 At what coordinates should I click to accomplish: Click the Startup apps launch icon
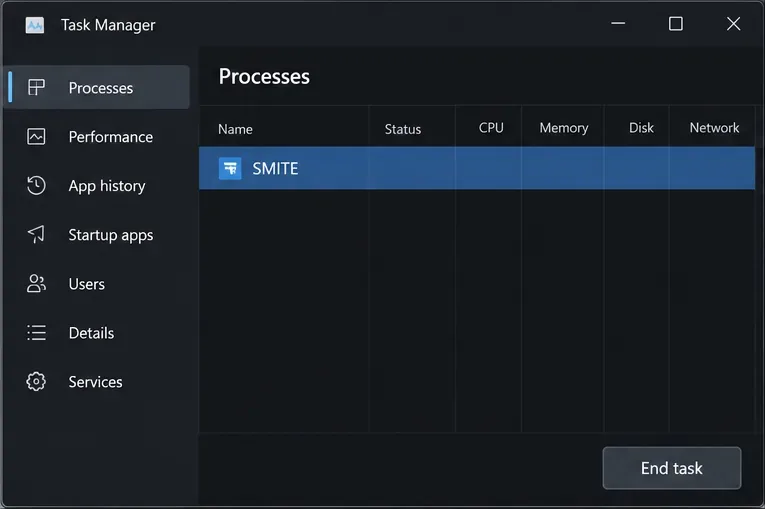tap(36, 234)
